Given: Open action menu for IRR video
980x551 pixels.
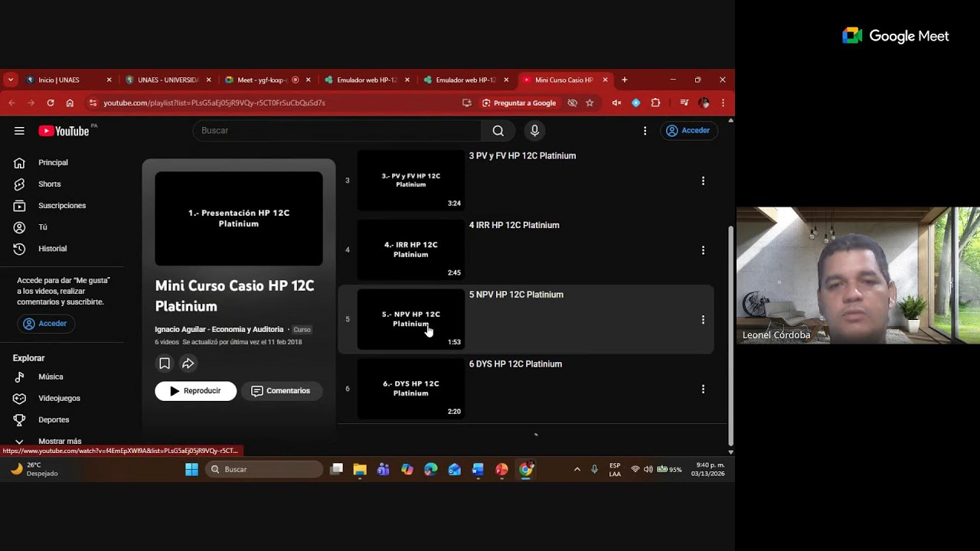Looking at the screenshot, I should 703,250.
